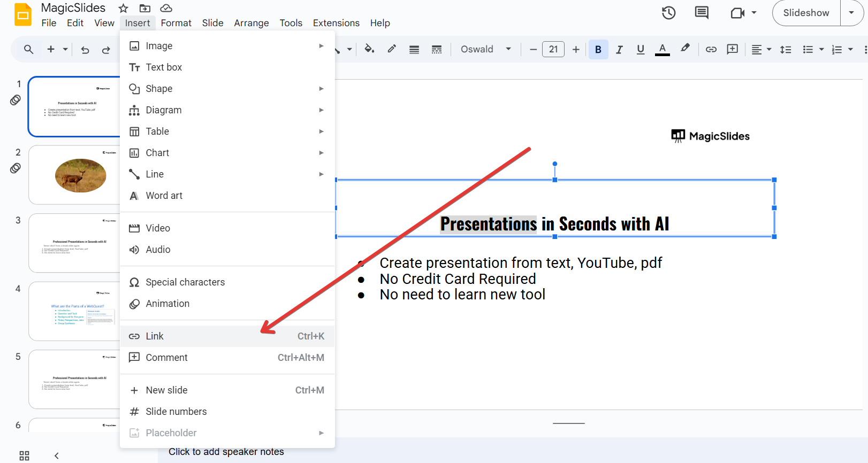
Task: Move presentation to a folder
Action: coord(144,8)
